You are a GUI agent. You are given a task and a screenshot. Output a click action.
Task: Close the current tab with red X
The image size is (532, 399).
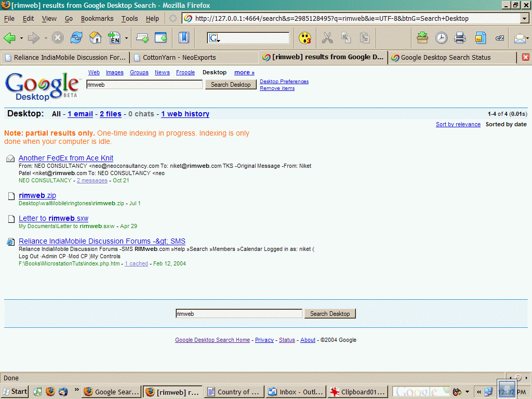tap(525, 57)
